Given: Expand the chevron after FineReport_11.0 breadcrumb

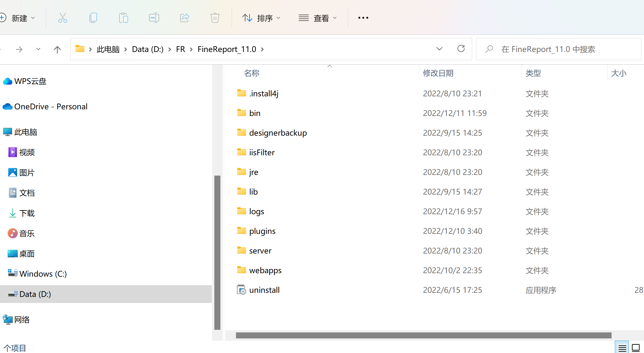Looking at the screenshot, I should tap(263, 49).
